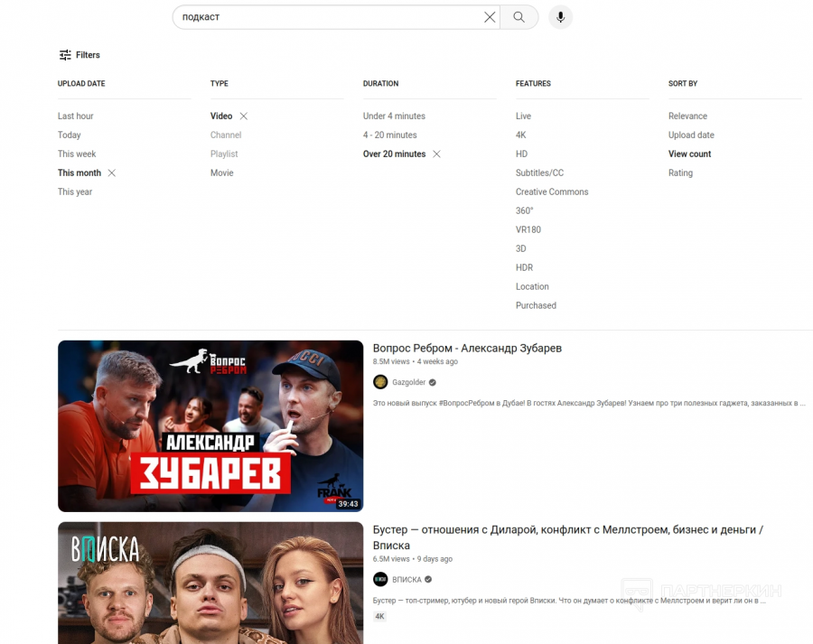Image resolution: width=813 pixels, height=644 pixels.
Task: Click the DURATION column header
Action: pyautogui.click(x=380, y=83)
